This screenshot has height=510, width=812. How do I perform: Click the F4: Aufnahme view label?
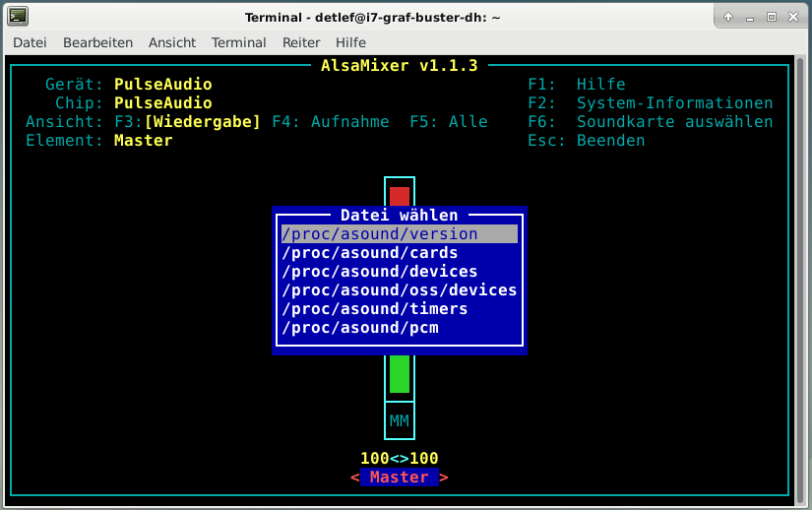coord(331,122)
